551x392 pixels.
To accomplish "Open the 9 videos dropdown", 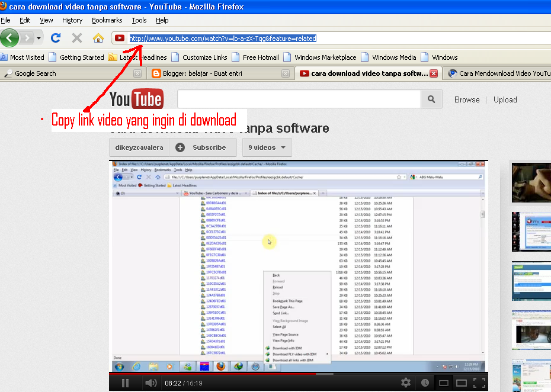I will (264, 147).
